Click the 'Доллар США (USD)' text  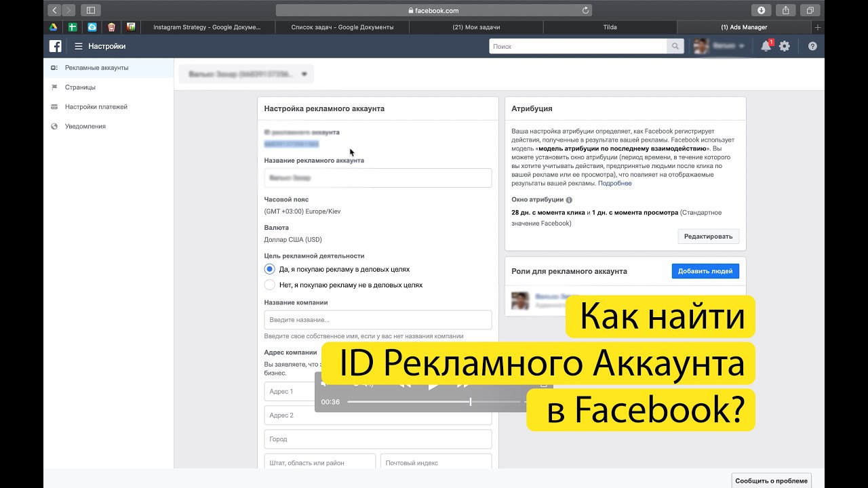point(293,239)
